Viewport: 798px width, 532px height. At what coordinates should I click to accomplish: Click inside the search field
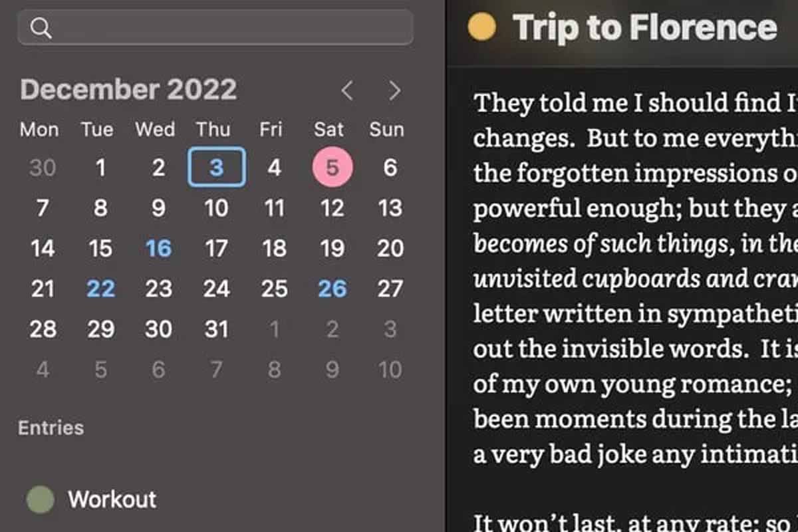226,28
